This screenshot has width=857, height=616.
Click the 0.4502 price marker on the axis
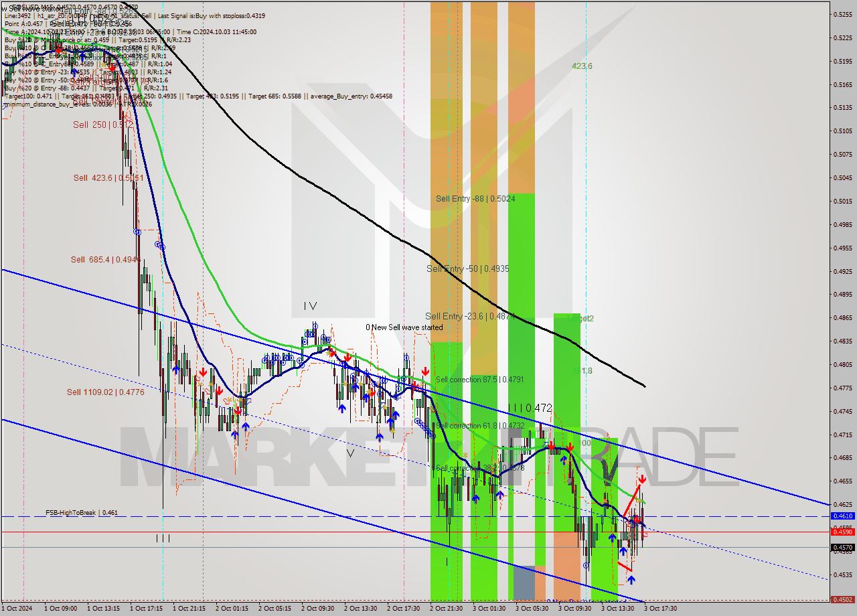pos(842,600)
